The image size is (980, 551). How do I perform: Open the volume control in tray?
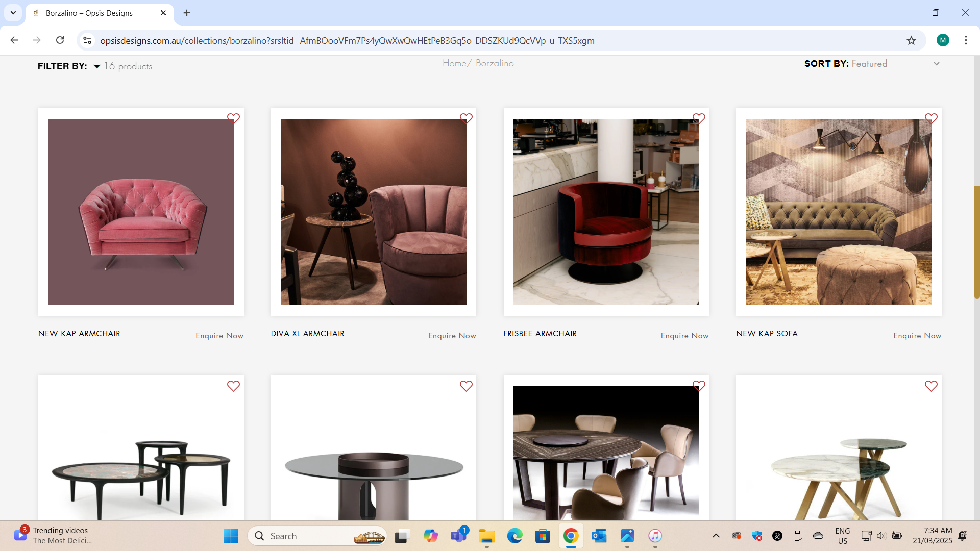pos(881,536)
